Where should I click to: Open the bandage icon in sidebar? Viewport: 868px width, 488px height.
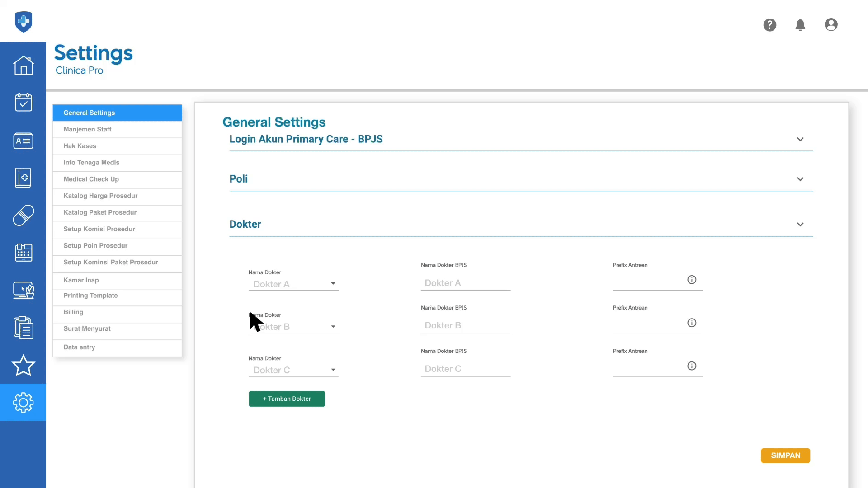23,215
